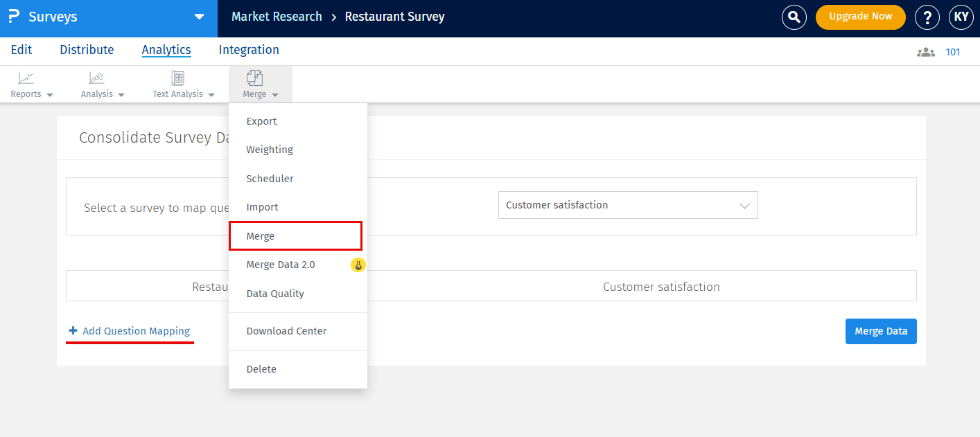Select Download Center menu entry
Viewport: 980px width, 437px height.
(287, 331)
